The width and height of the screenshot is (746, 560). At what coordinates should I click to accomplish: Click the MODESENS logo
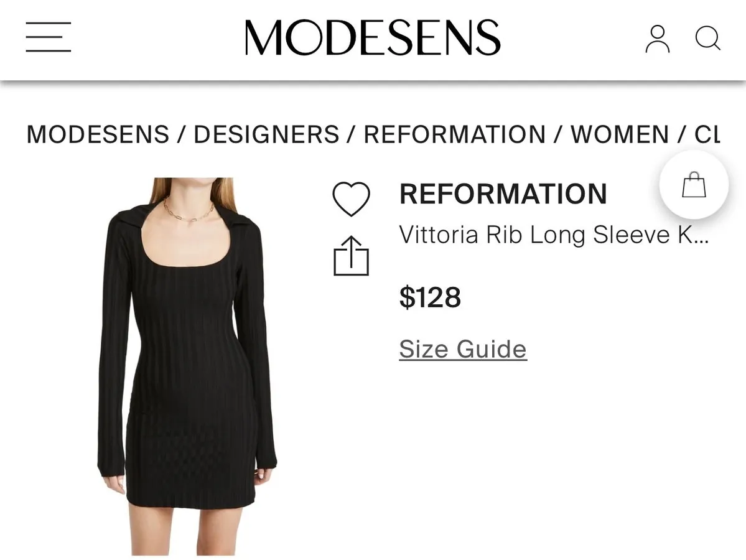pyautogui.click(x=373, y=37)
